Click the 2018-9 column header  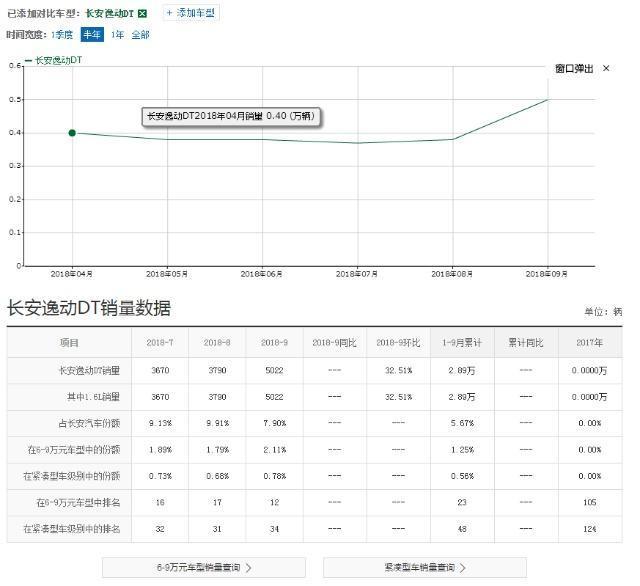tap(274, 342)
